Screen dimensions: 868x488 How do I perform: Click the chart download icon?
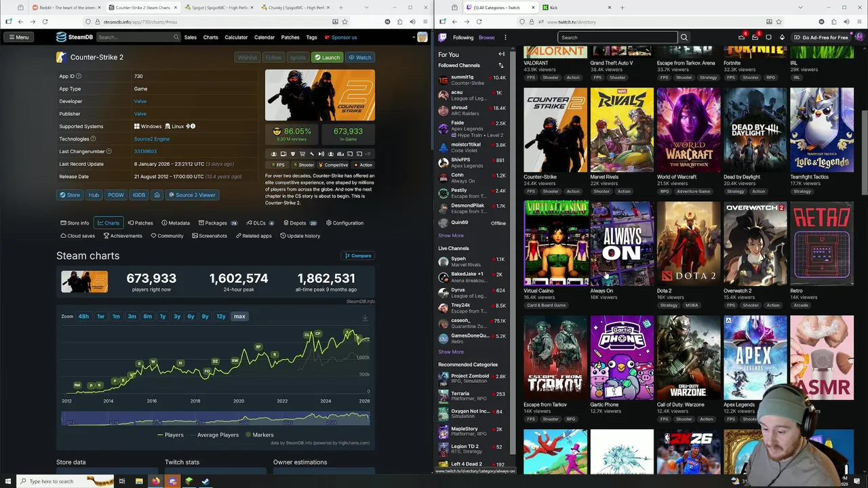365,317
